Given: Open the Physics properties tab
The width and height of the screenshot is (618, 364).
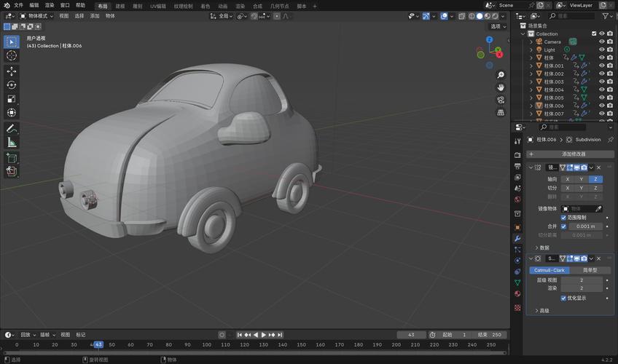Looking at the screenshot, I should (517, 261).
